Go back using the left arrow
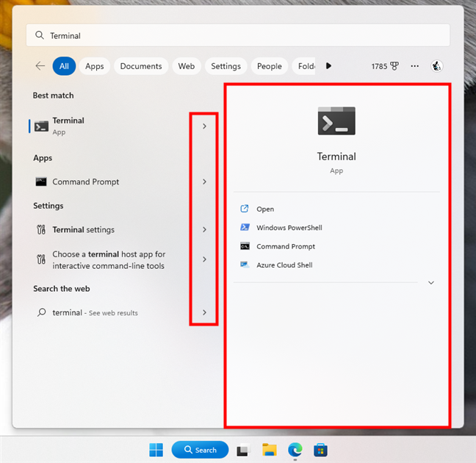 click(x=40, y=66)
